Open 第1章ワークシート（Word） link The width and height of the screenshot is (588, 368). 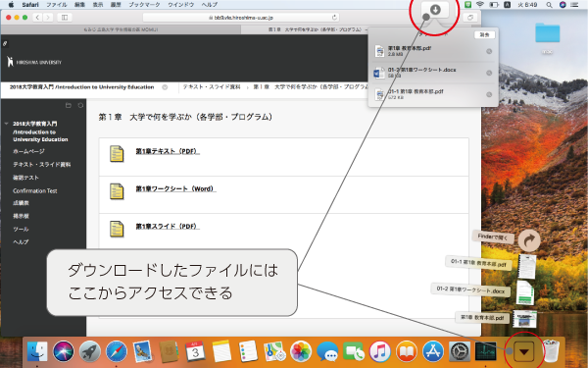tap(175, 188)
